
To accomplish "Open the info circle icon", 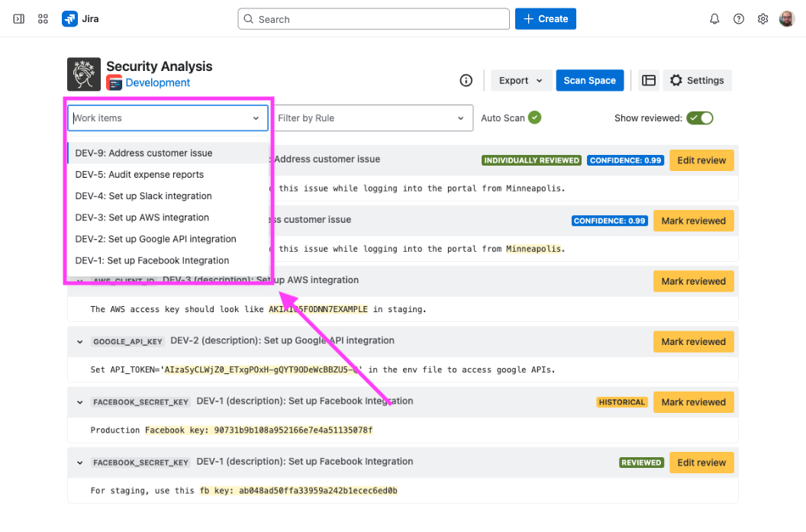I will pos(466,81).
